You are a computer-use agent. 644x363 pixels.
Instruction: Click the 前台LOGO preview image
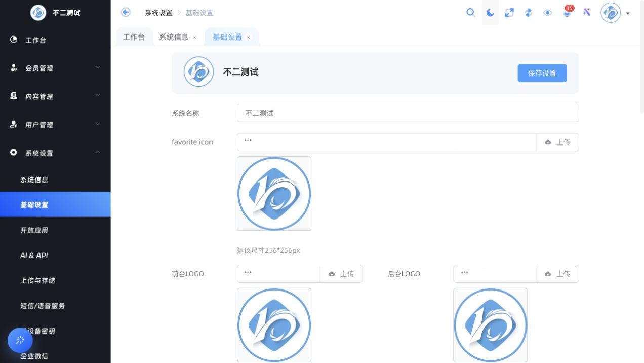274,325
